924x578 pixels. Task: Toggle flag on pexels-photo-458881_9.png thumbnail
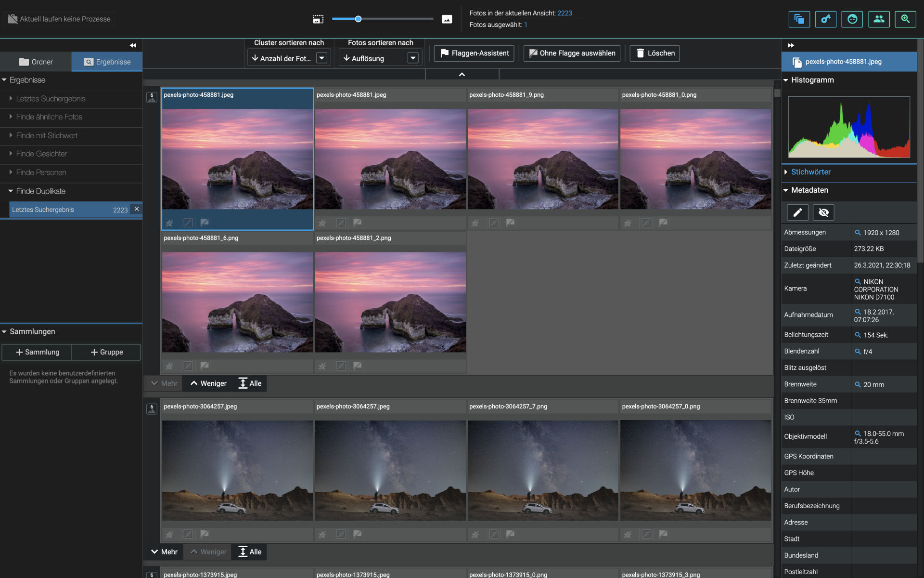[510, 223]
